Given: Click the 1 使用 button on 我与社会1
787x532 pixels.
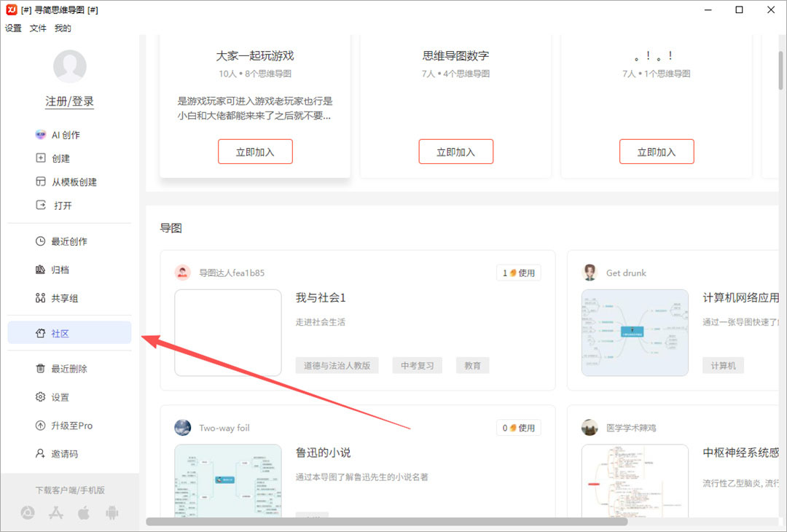Looking at the screenshot, I should [519, 273].
